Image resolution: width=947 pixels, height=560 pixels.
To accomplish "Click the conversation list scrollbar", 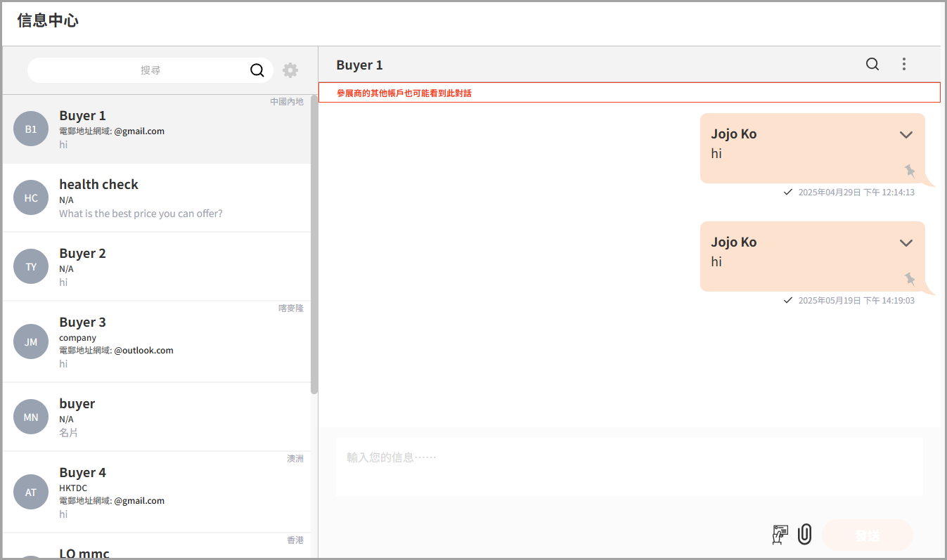I will coord(314,245).
